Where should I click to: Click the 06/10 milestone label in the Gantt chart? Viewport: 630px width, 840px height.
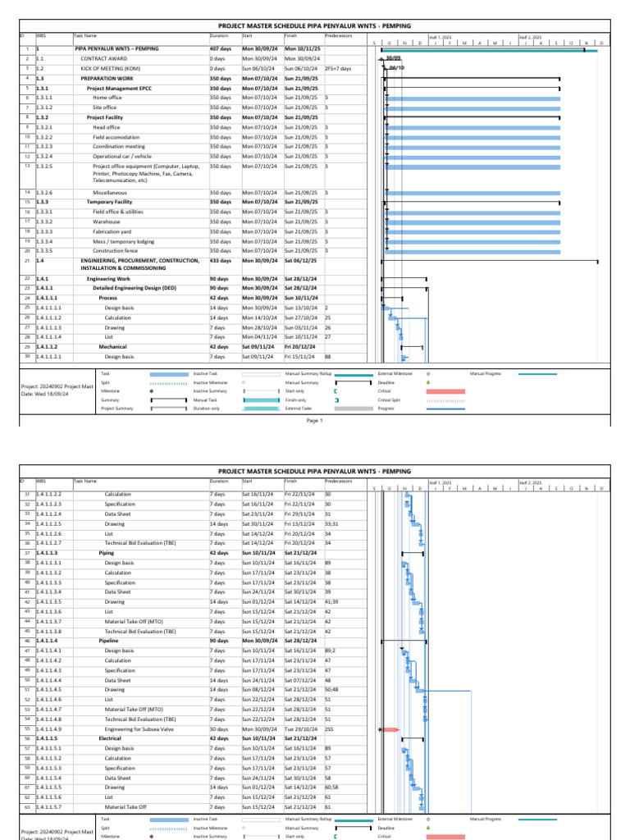click(x=397, y=68)
